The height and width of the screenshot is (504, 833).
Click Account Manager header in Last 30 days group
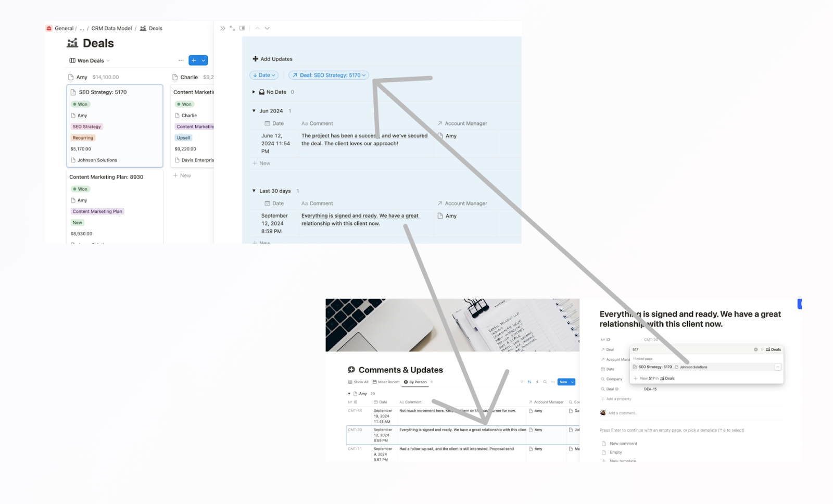coord(462,204)
